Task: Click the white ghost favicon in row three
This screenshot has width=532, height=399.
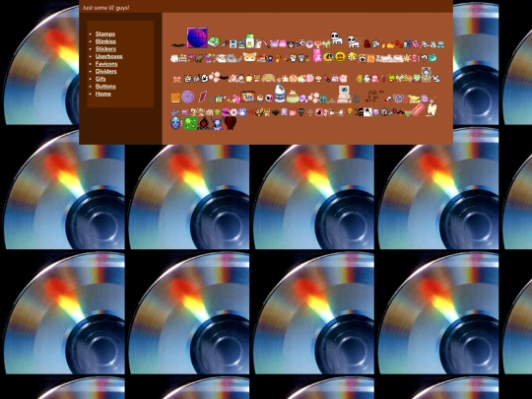Action: (x=205, y=79)
